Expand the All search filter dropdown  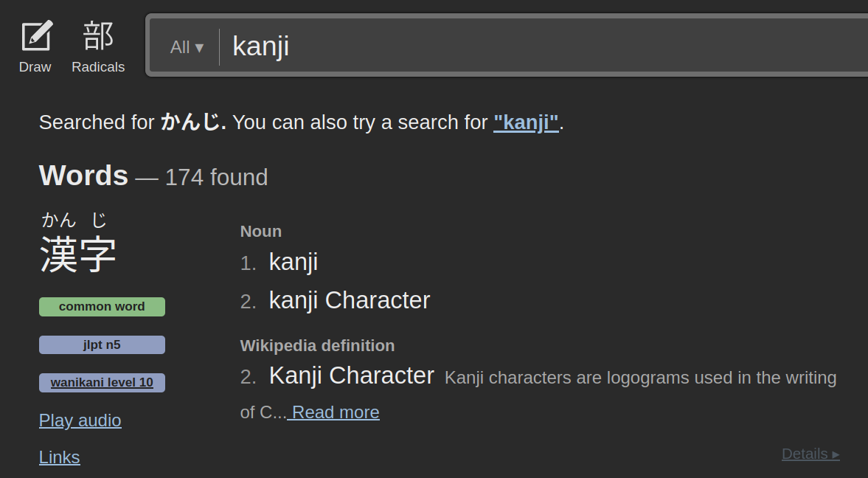point(187,47)
